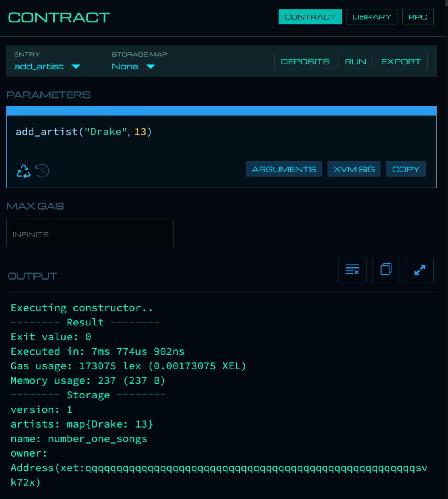This screenshot has height=499, width=448.
Task: Go to the LIBRARY tab
Action: pyautogui.click(x=372, y=17)
